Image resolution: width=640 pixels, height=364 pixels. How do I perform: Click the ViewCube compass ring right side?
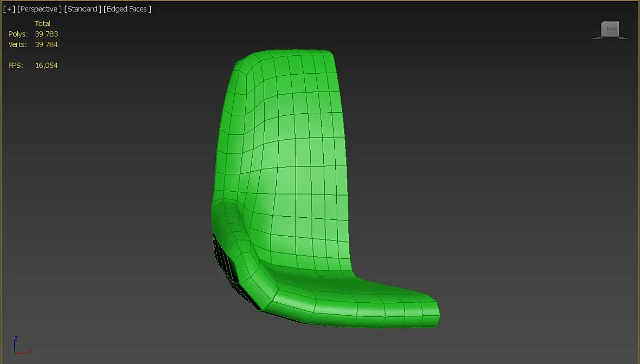[x=623, y=38]
